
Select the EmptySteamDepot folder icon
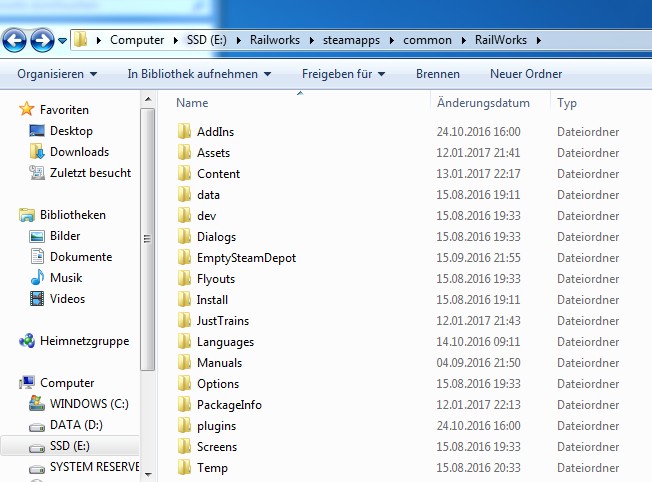coord(184,257)
